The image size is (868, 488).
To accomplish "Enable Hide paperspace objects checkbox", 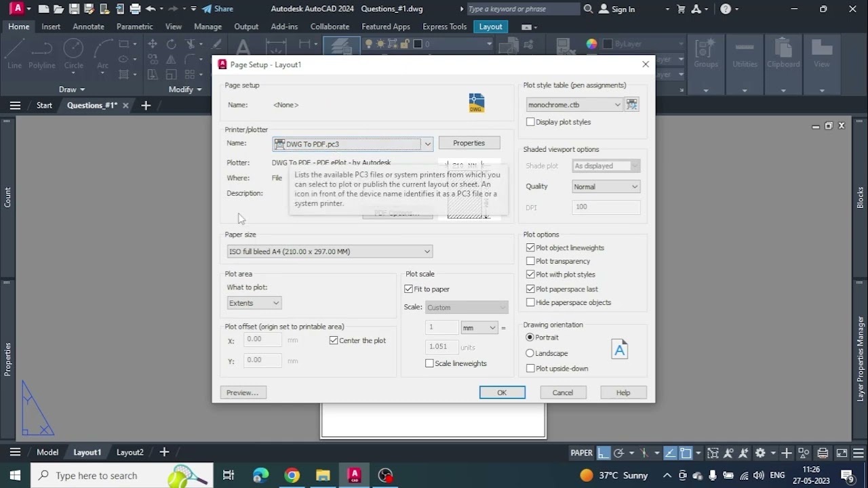I will point(530,302).
